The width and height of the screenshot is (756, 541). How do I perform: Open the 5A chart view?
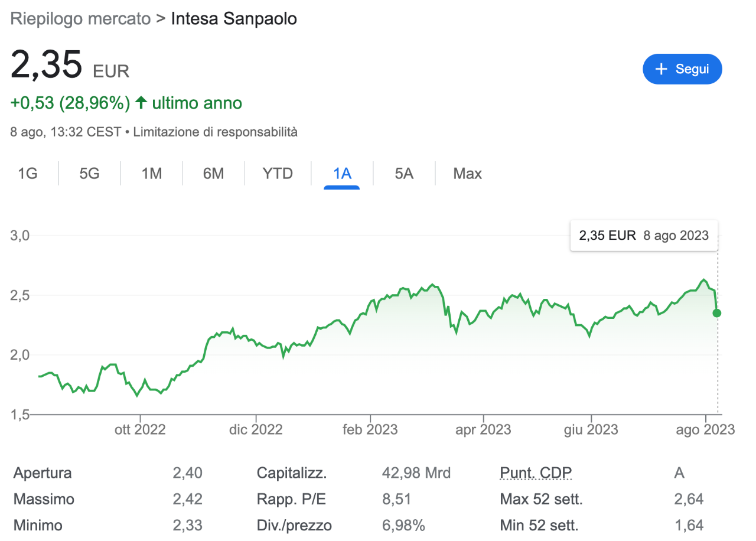coord(404,174)
